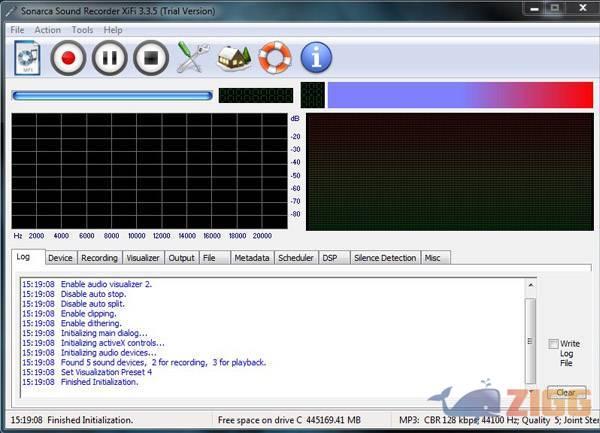Clear the log with Clear button
This screenshot has width=600, height=433.
(566, 393)
